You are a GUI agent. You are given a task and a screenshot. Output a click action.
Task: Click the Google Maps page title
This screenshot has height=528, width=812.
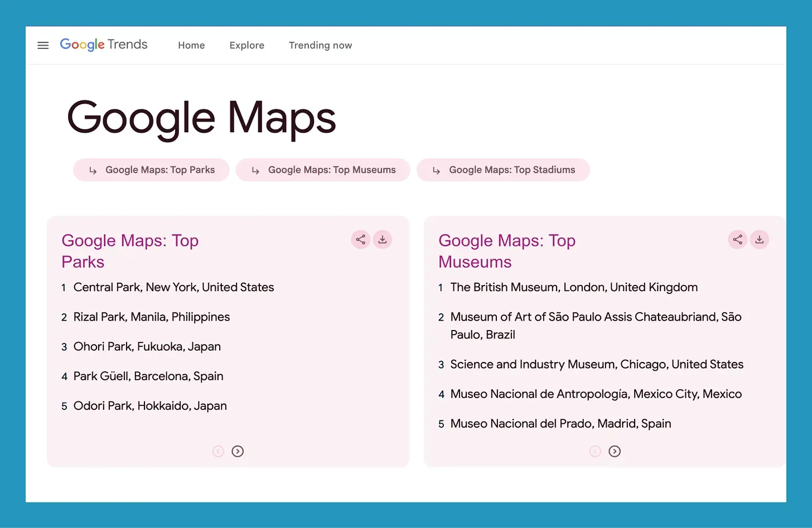tap(201, 117)
